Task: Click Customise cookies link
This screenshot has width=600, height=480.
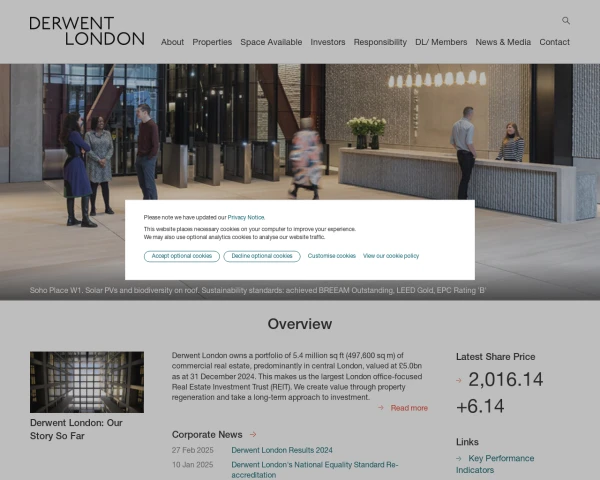Action: [x=331, y=256]
